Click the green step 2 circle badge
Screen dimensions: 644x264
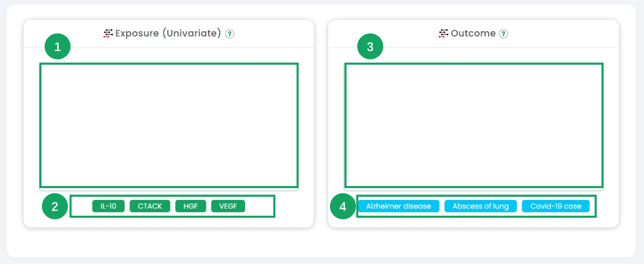point(55,206)
